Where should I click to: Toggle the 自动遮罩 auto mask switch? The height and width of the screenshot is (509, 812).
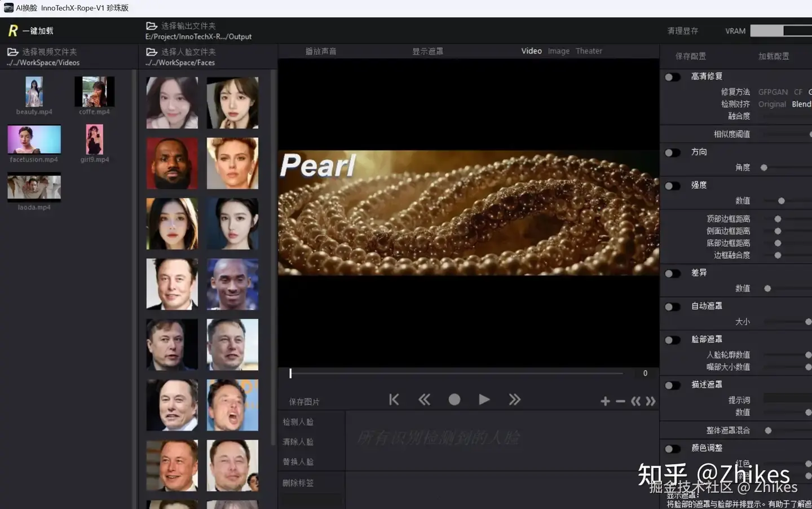[672, 306]
